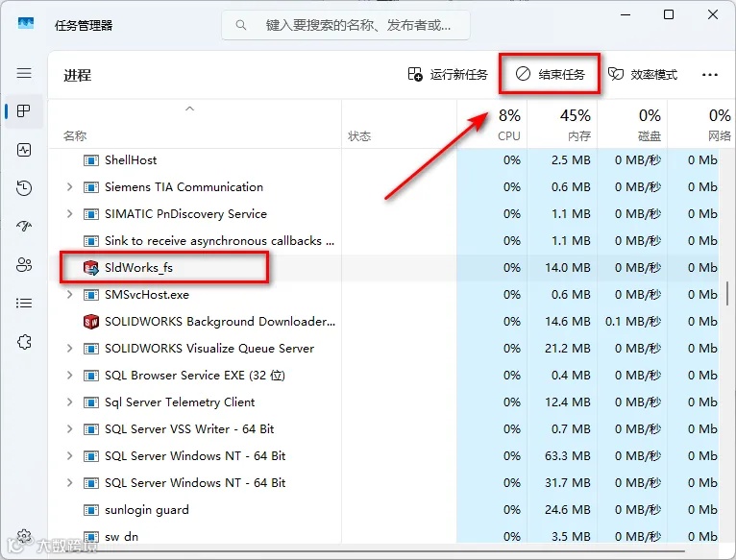Click the Task Manager app icon
This screenshot has width=736, height=560.
26,23
